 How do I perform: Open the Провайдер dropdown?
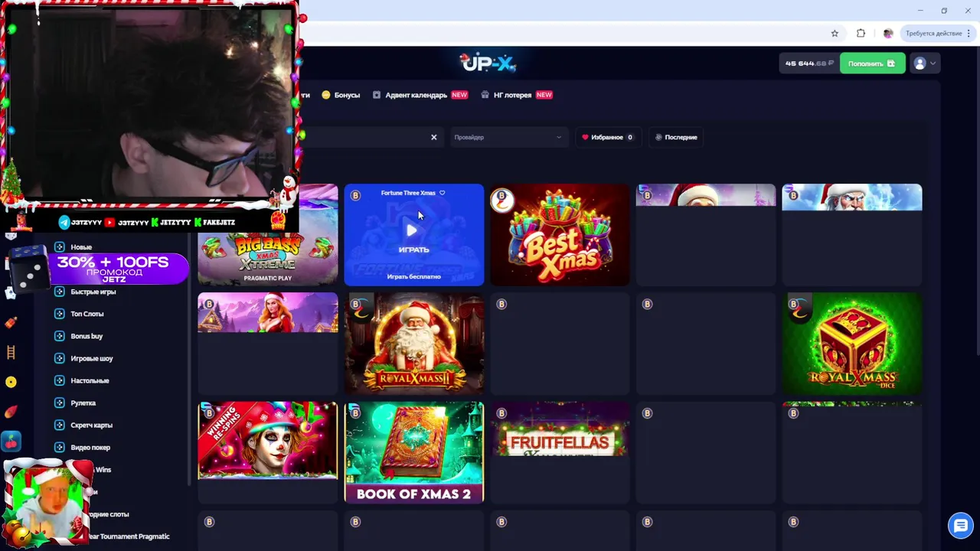[x=508, y=137]
